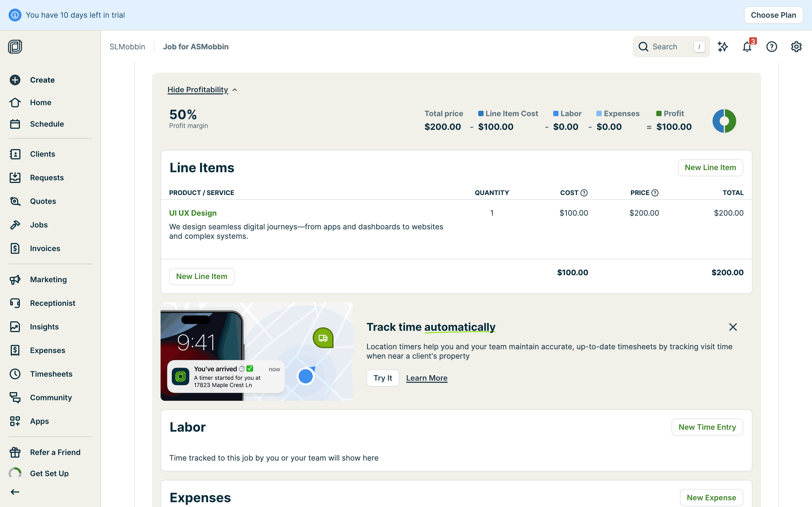Open the UI UX Design line item

click(x=193, y=213)
